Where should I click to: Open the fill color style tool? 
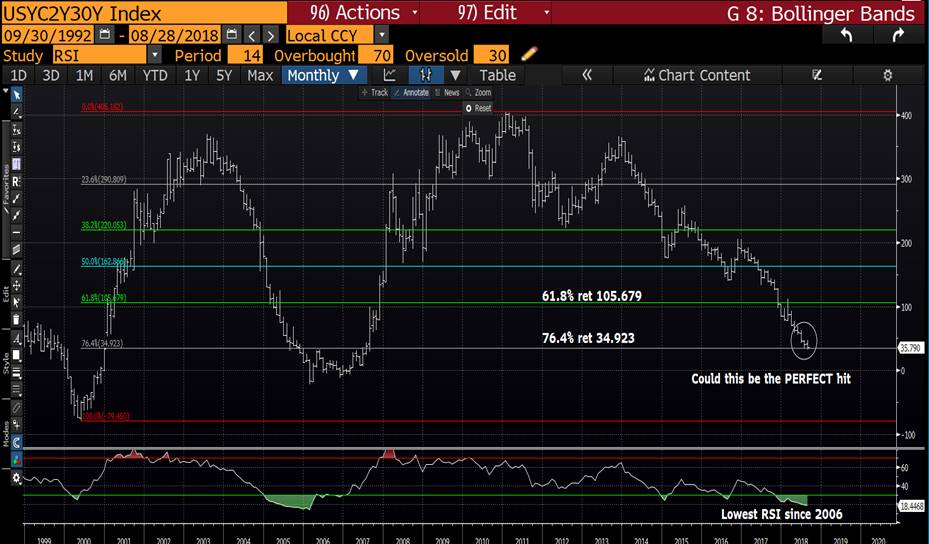coord(17,356)
